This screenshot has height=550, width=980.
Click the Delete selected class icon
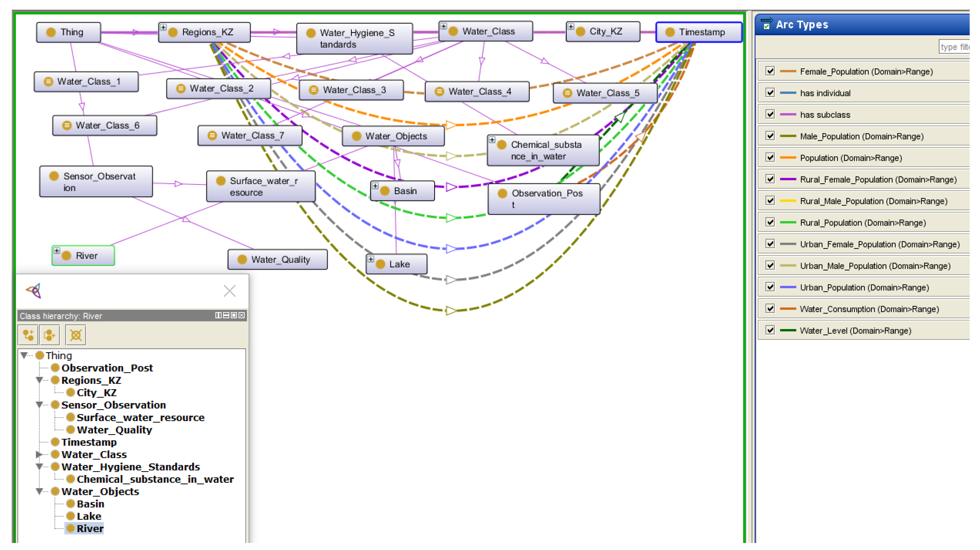(76, 335)
